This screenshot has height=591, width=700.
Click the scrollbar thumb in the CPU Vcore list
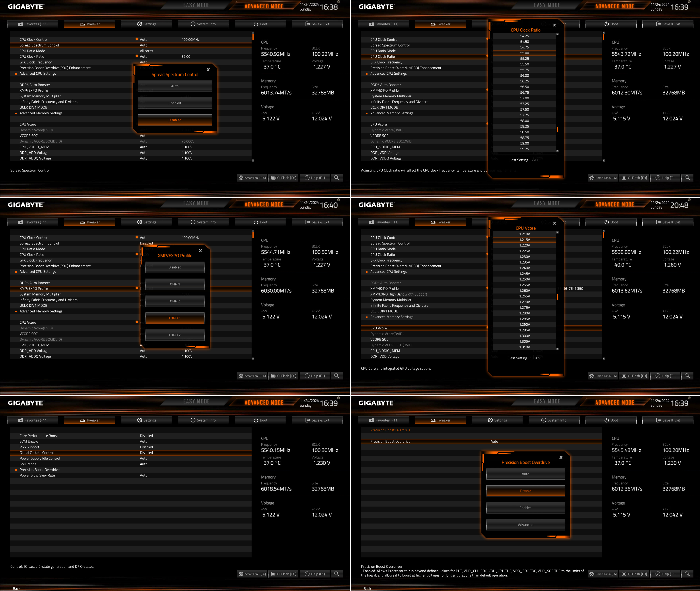[x=557, y=297]
